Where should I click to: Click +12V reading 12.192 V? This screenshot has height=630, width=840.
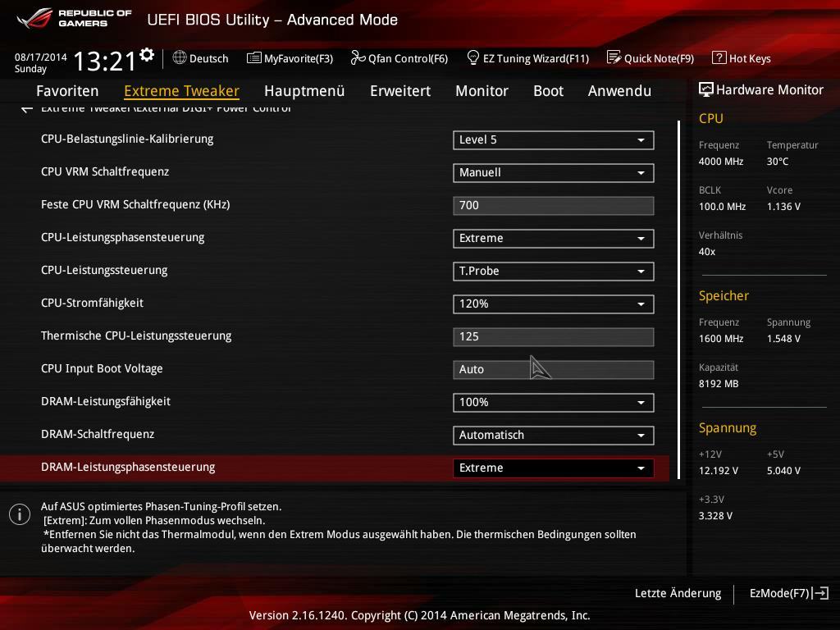click(719, 470)
